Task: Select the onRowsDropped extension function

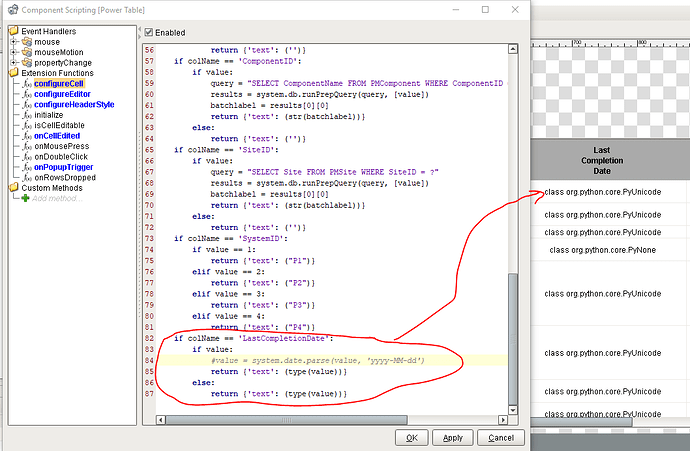Action: 65,177
